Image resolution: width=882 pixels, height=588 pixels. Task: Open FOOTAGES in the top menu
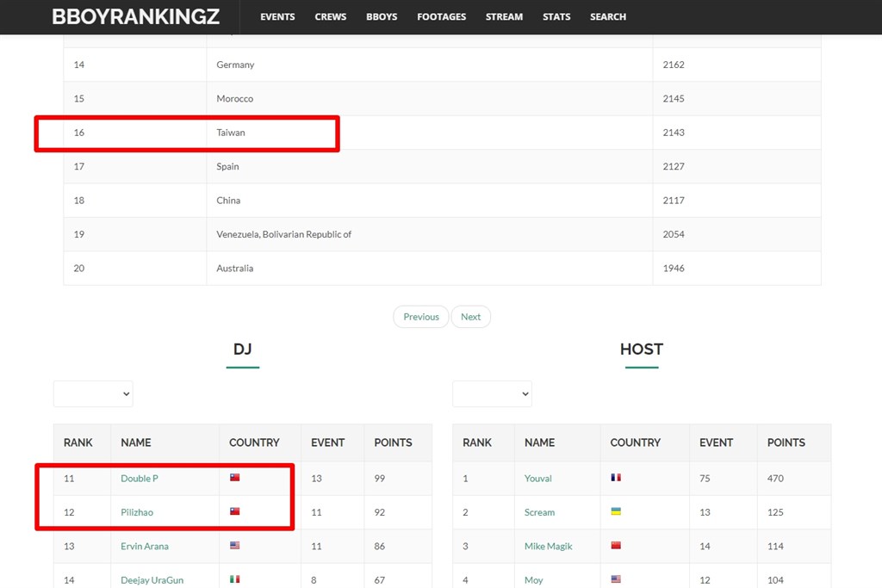click(x=442, y=17)
